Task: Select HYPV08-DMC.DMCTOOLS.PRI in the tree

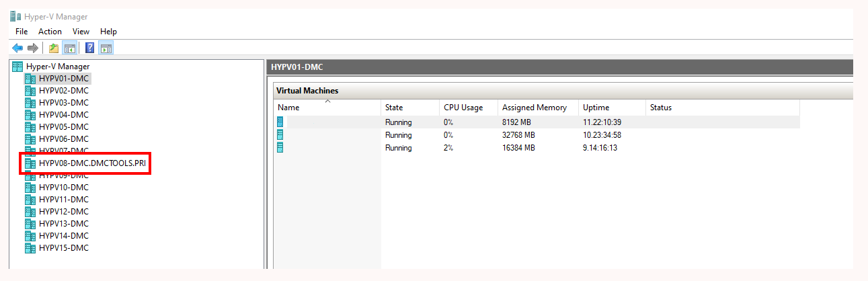Action: click(92, 163)
